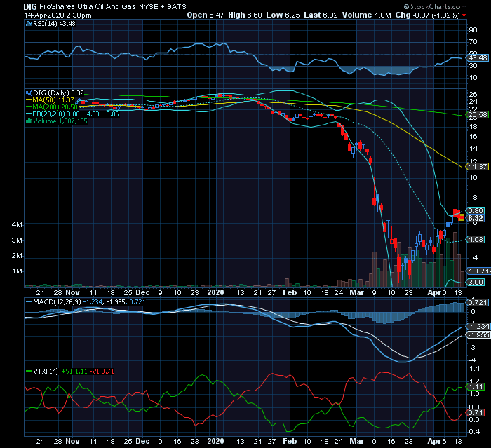Click the Mar label on bottom date axis
Viewport: 491px width, 448px height.
click(356, 441)
